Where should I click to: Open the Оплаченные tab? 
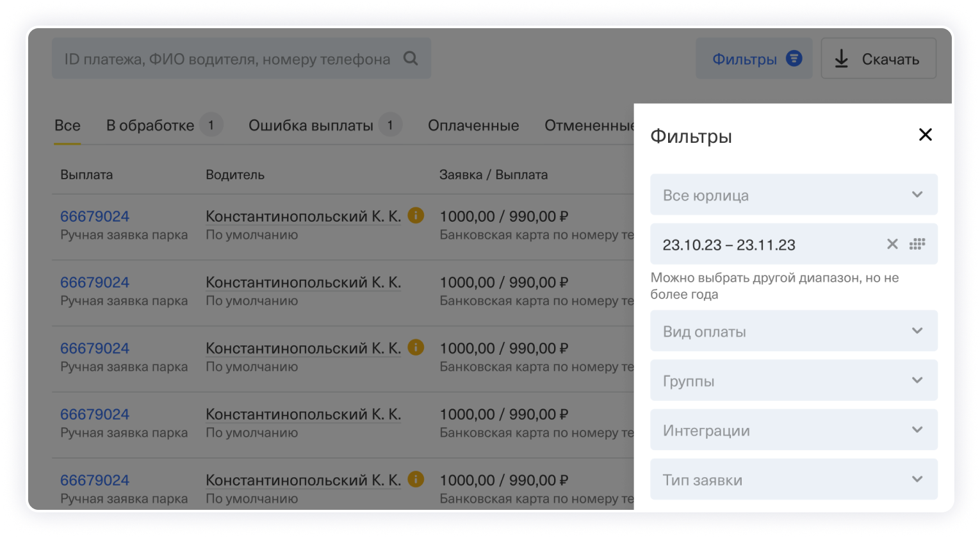[473, 126]
